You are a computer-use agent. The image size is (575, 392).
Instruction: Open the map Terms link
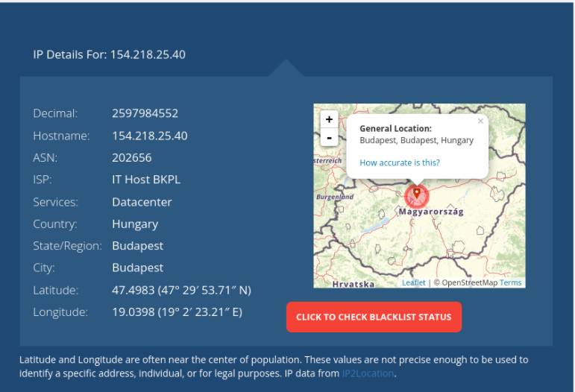[511, 283]
